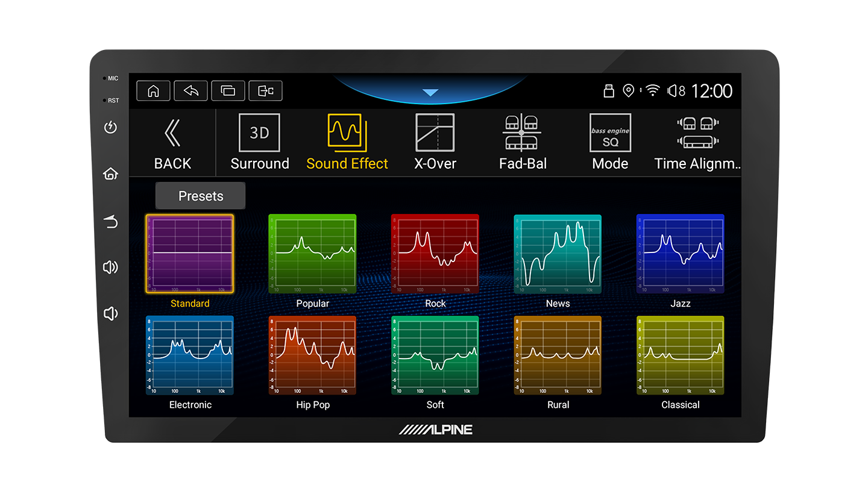Pull down the blue notification arrow
868x488 pixels.
pos(430,93)
